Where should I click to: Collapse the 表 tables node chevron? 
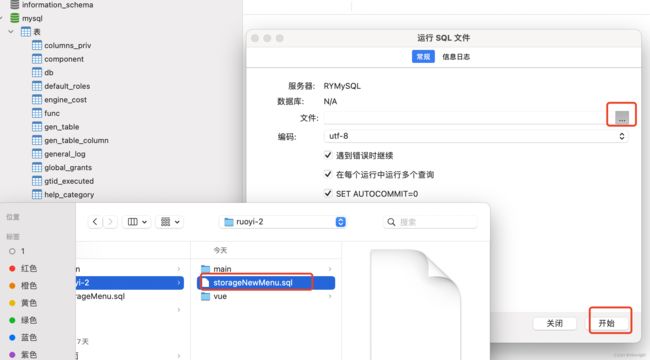pyautogui.click(x=11, y=32)
